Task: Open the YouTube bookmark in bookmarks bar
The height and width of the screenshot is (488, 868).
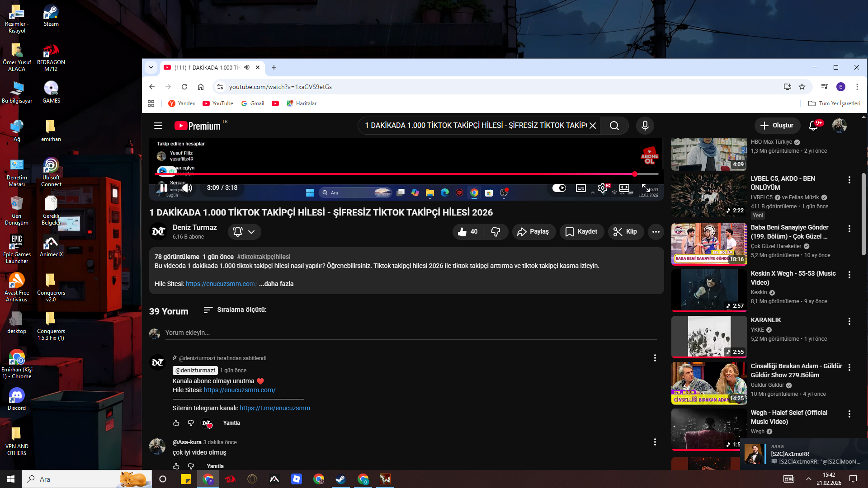Action: pos(218,103)
